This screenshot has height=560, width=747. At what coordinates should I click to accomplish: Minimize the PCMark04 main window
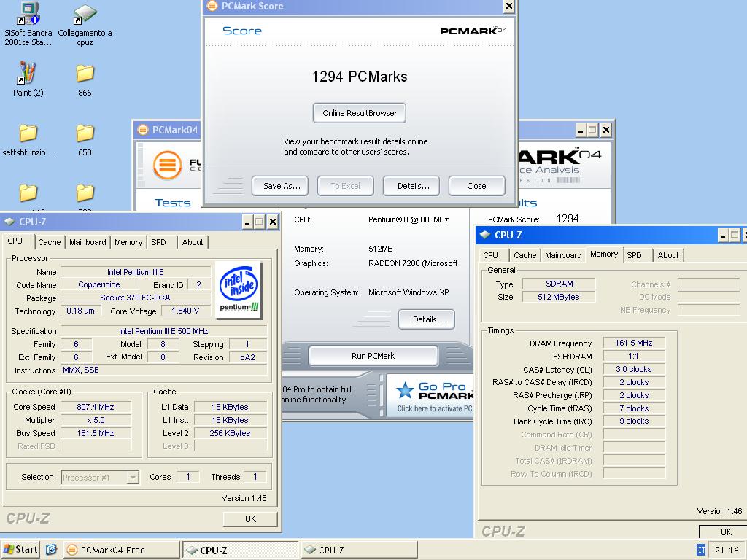pos(580,130)
